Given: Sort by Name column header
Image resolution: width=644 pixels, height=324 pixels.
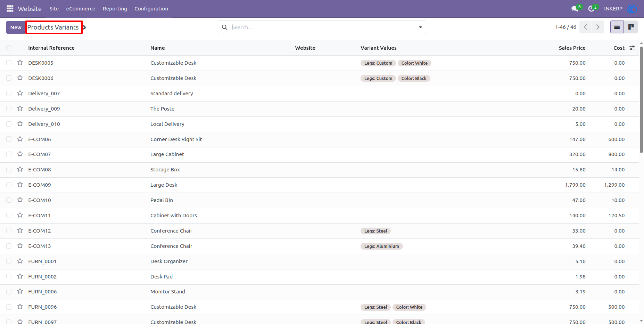Looking at the screenshot, I should 158,48.
